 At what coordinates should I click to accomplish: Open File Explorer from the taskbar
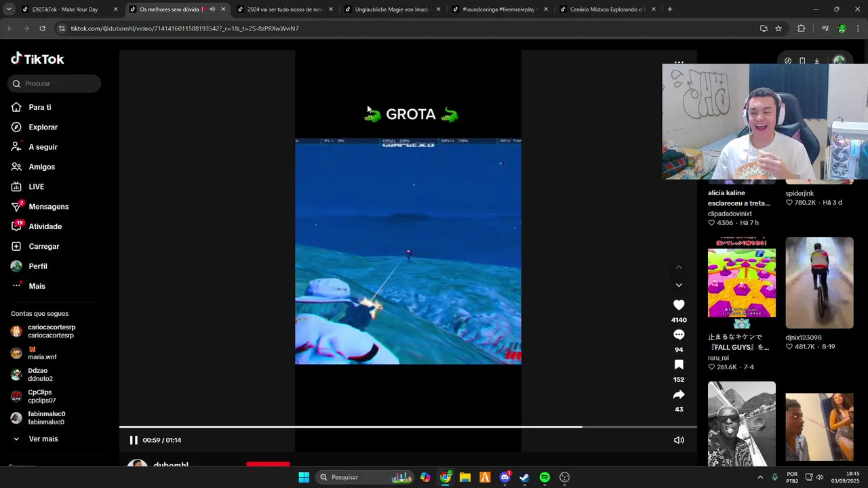click(x=465, y=477)
